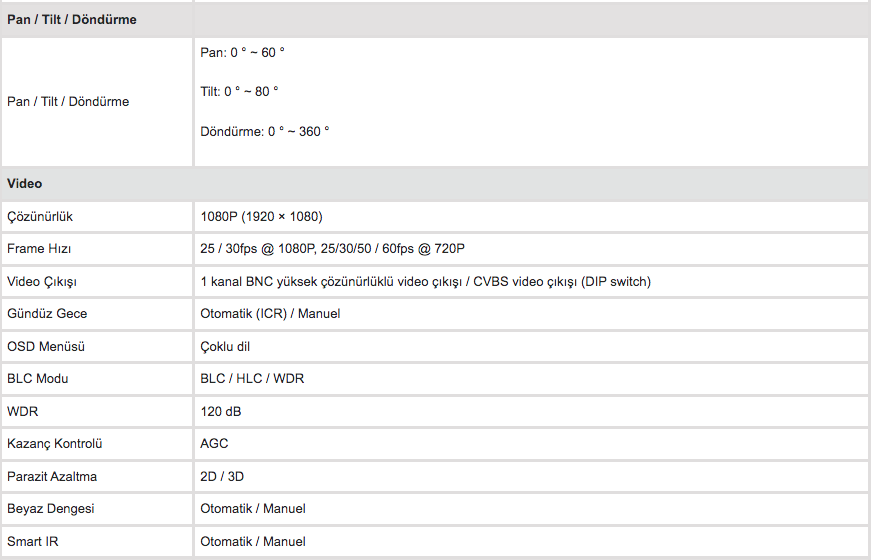Image resolution: width=871 pixels, height=560 pixels.
Task: Click the Parazit Azaltma 2D / 3D value
Action: [x=222, y=477]
